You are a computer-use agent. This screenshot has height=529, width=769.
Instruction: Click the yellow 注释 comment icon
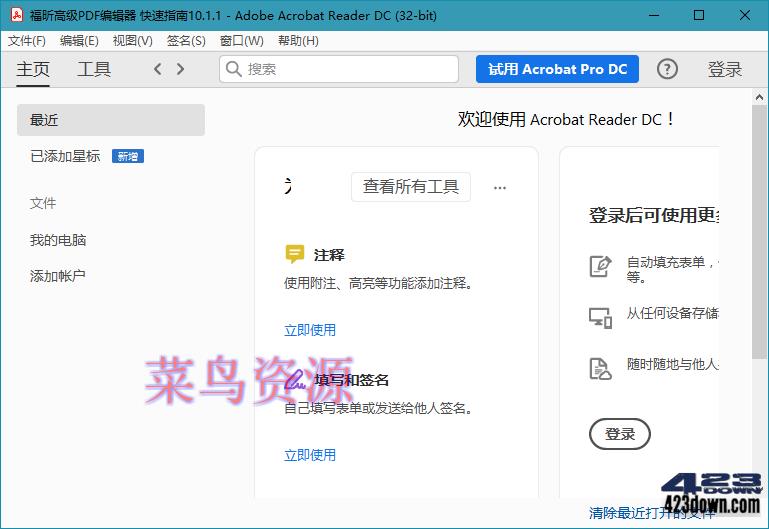pyautogui.click(x=294, y=254)
